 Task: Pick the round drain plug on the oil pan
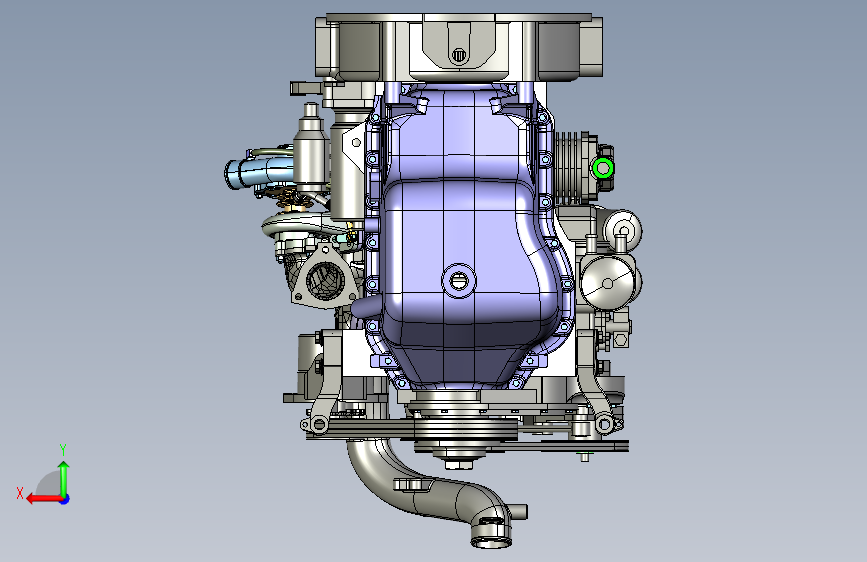pos(458,281)
